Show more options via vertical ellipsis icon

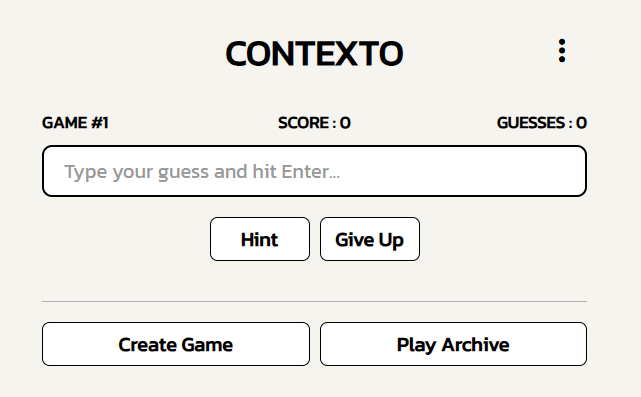562,51
